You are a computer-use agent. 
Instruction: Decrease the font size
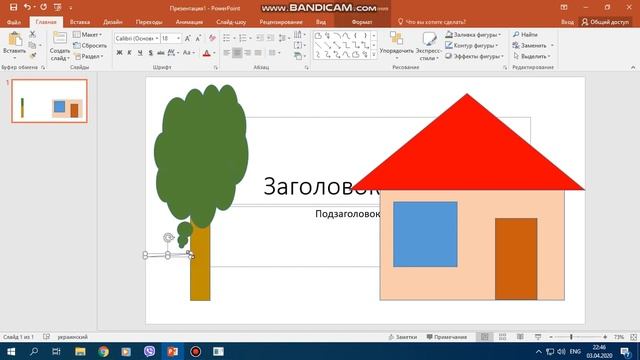tap(198, 38)
